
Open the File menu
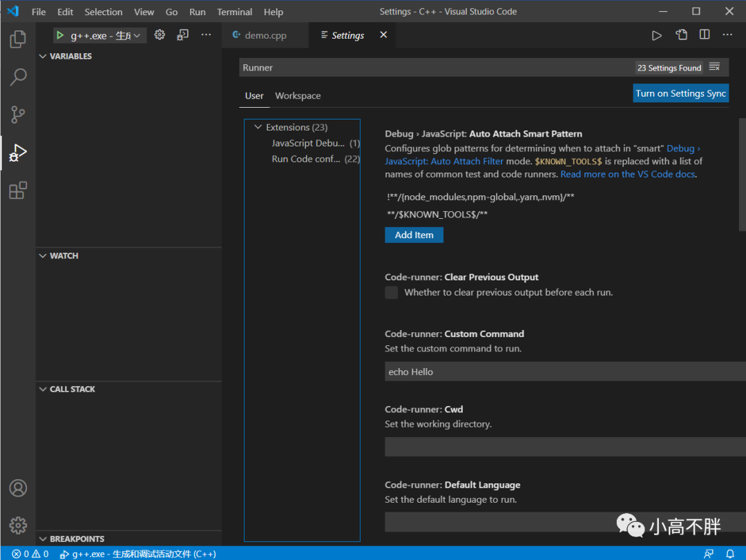click(39, 12)
